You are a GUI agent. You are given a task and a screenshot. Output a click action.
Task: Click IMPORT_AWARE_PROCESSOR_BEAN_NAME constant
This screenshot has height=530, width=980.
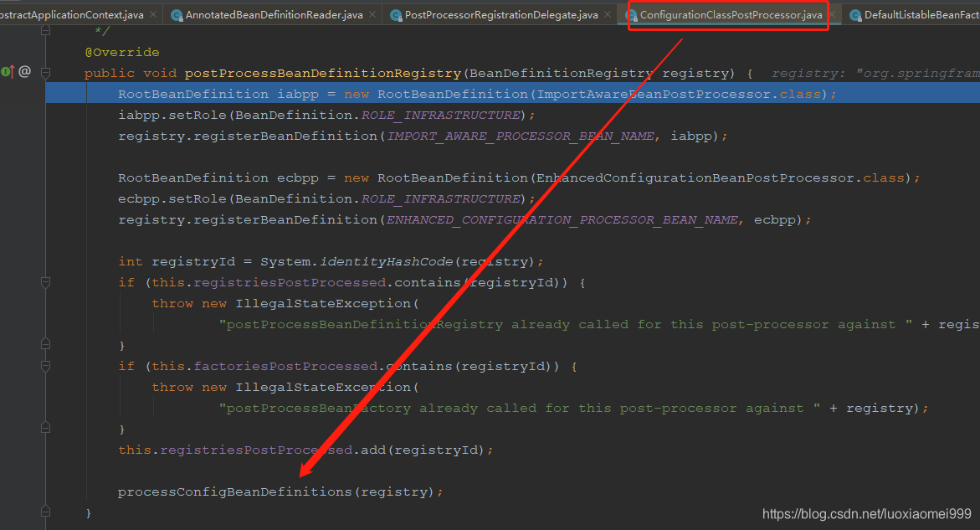click(520, 136)
